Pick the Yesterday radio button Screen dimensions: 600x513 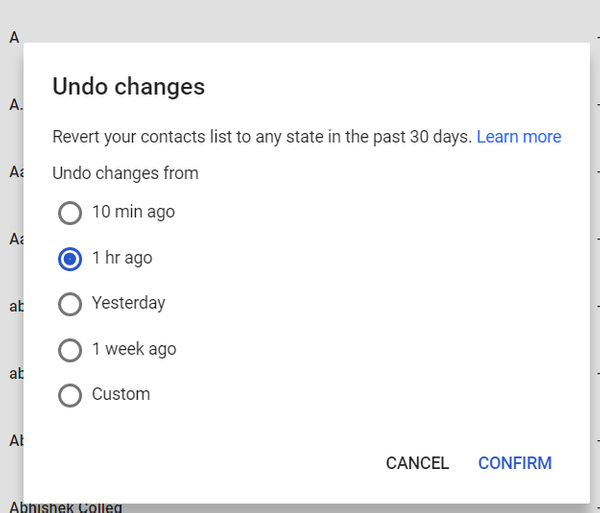70,304
